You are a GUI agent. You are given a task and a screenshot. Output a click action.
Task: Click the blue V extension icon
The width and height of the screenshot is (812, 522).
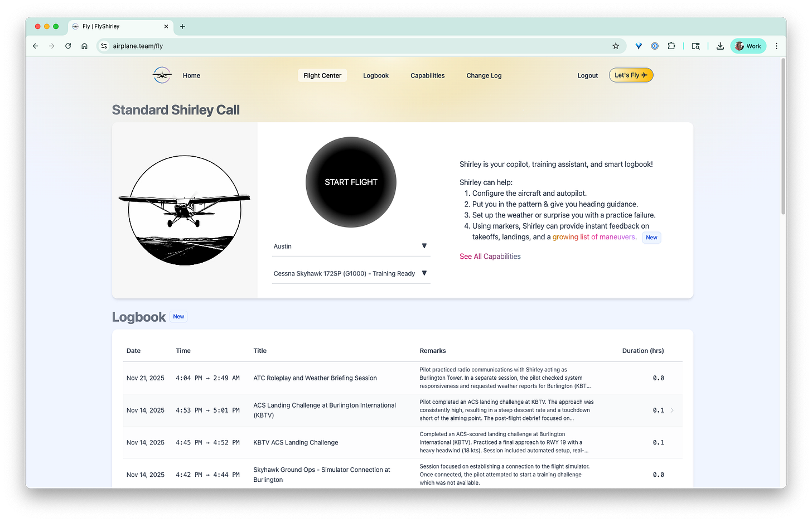pyautogui.click(x=639, y=46)
